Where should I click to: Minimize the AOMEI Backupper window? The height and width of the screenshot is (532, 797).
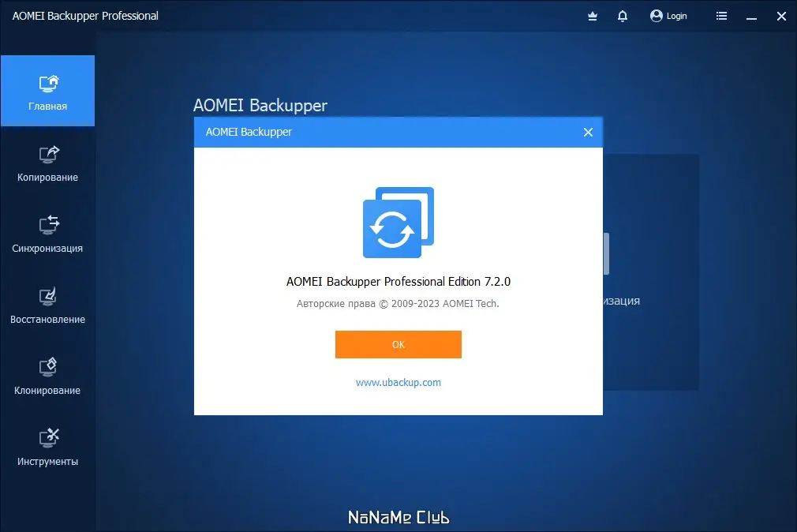point(751,17)
